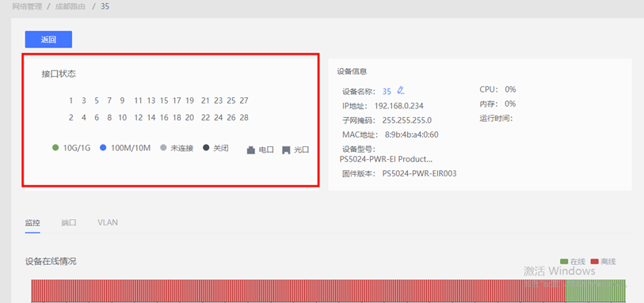Select port number 15
The height and width of the screenshot is (303, 644).
(x=164, y=100)
